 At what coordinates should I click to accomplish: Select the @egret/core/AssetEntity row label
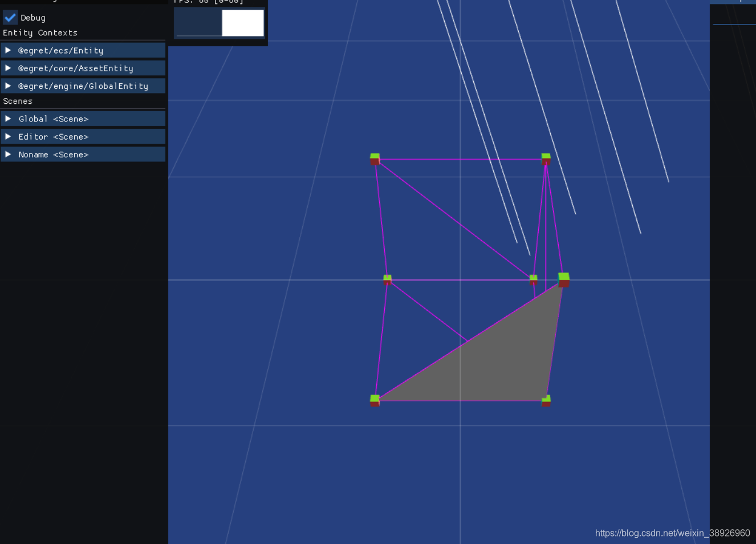(x=75, y=68)
